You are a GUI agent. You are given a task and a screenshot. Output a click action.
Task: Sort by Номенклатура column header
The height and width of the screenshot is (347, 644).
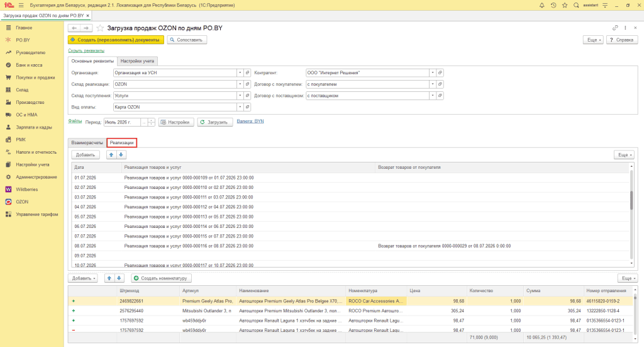pyautogui.click(x=376, y=291)
